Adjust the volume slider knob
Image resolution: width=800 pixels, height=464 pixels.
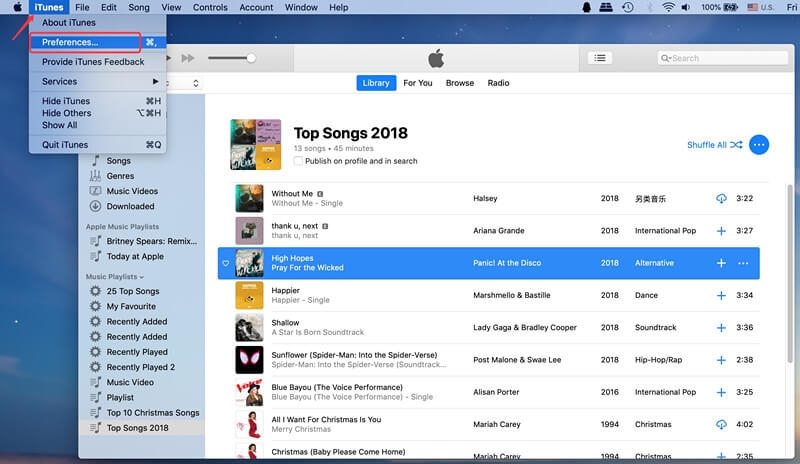pos(251,58)
